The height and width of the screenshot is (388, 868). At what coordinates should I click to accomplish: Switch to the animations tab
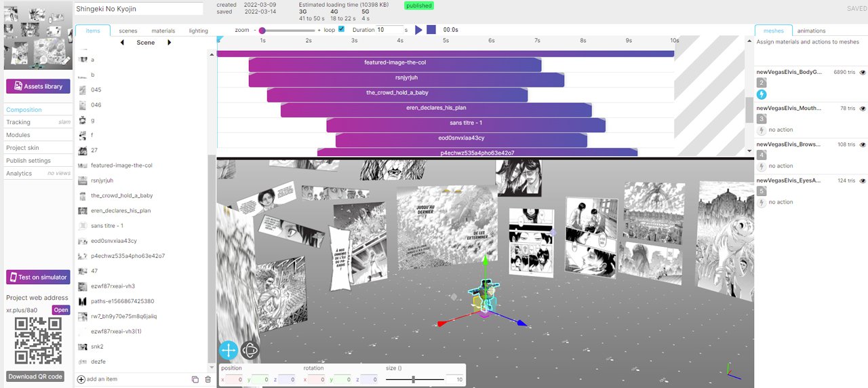pyautogui.click(x=812, y=31)
